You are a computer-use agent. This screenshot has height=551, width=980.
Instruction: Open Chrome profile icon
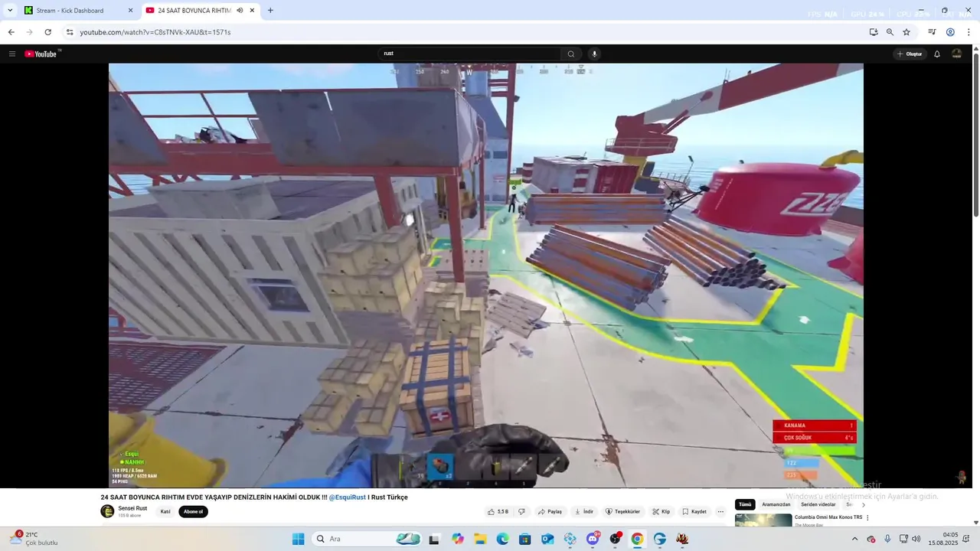click(950, 32)
